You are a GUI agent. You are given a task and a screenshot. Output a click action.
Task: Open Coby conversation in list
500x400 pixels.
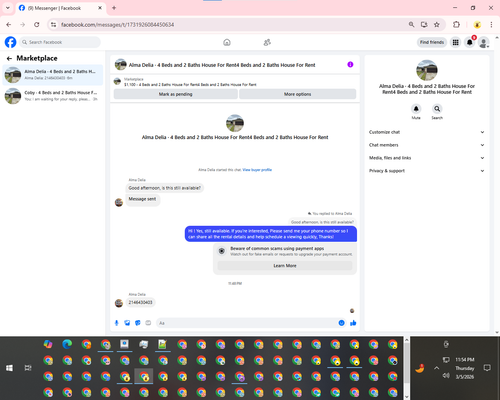click(53, 96)
